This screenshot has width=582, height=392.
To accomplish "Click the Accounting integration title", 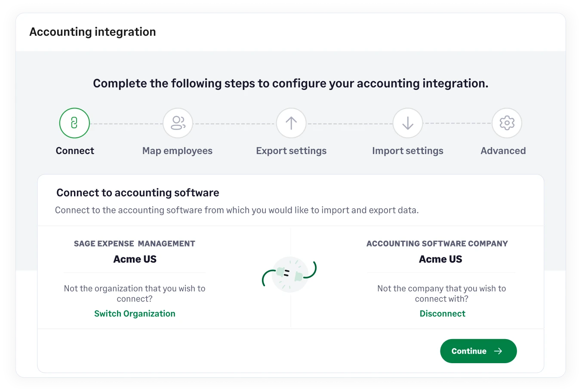I will [x=92, y=32].
